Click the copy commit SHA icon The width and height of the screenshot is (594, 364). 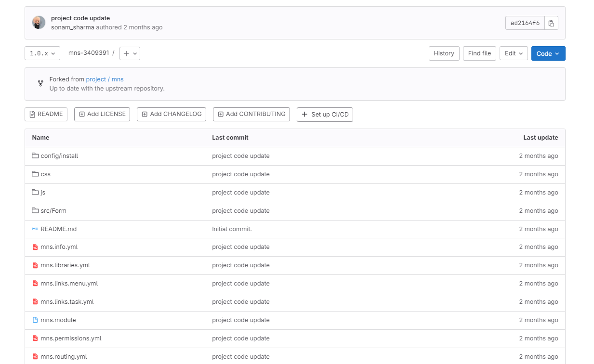coord(551,23)
